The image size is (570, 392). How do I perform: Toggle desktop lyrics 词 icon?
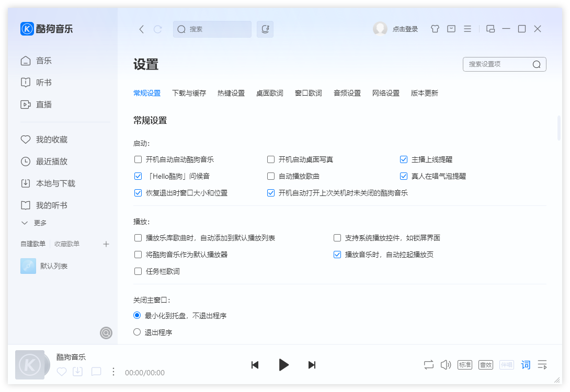point(526,365)
